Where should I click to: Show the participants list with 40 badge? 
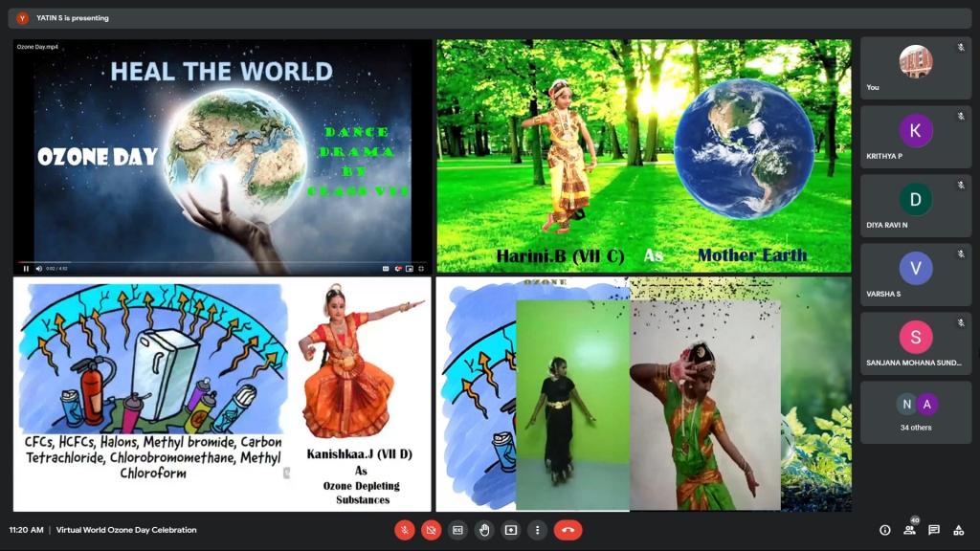click(909, 530)
